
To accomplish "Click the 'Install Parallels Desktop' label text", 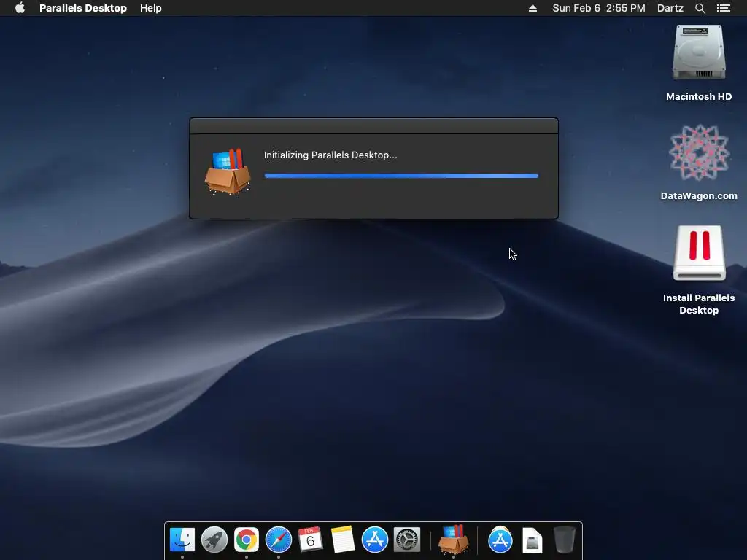I will tap(699, 304).
